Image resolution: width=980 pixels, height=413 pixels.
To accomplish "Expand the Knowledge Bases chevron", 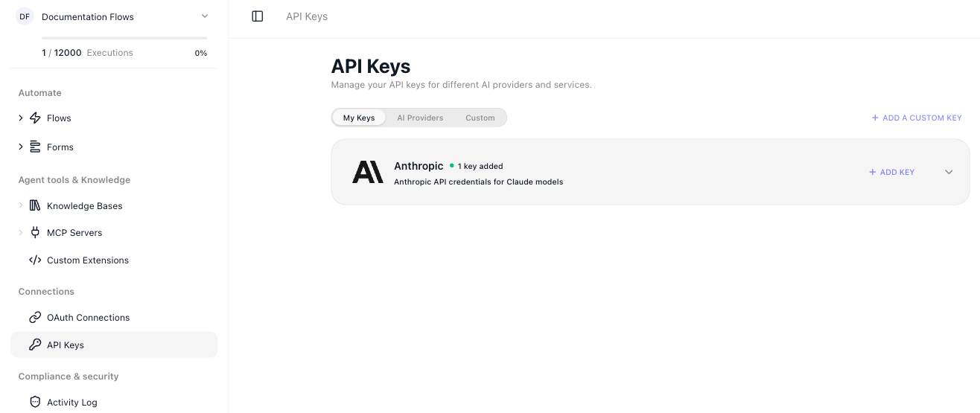I will pos(21,205).
